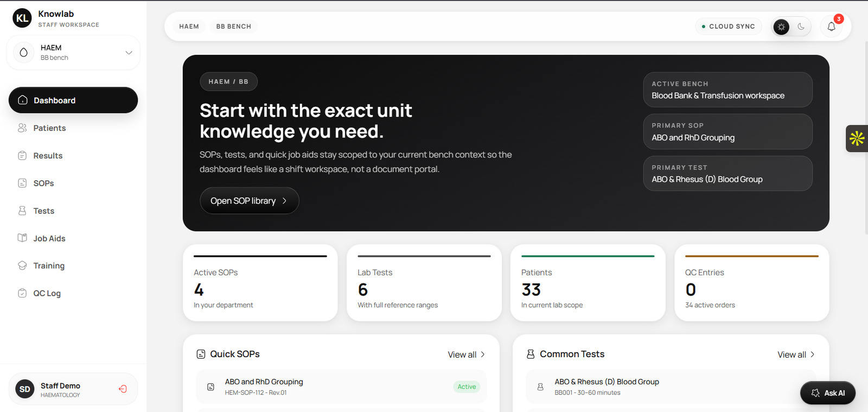Click flask icon in ABO & Rhesus row
The height and width of the screenshot is (412, 868).
pos(540,387)
